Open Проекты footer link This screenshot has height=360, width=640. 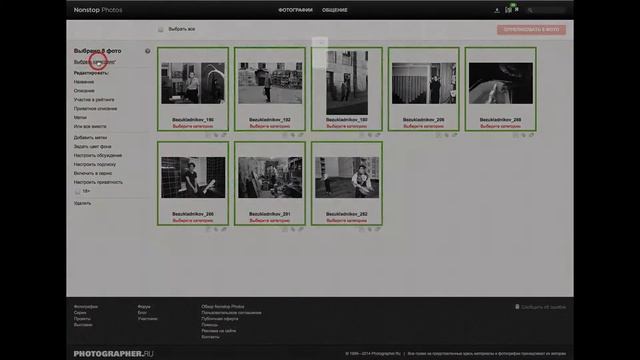(x=82, y=319)
